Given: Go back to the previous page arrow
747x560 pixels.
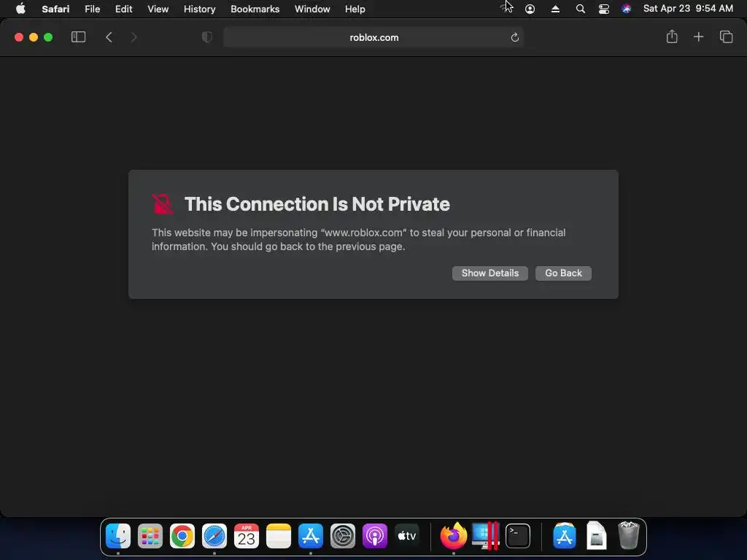Looking at the screenshot, I should 109,37.
